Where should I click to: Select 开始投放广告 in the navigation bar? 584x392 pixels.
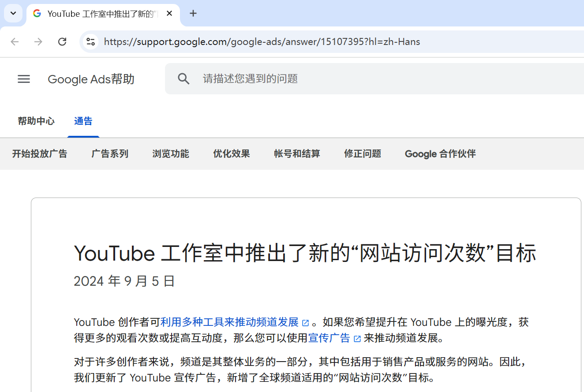pos(40,153)
